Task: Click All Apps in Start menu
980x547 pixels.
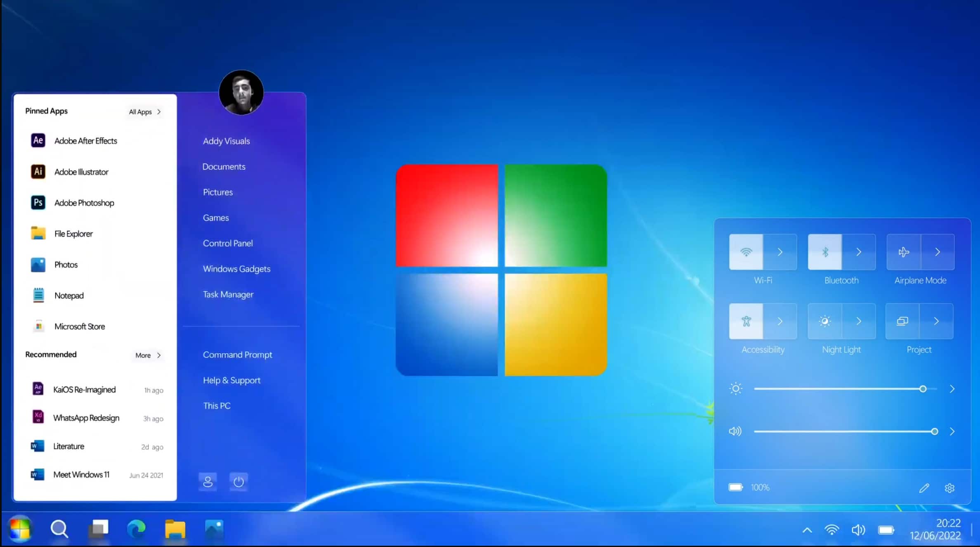Action: coord(144,111)
